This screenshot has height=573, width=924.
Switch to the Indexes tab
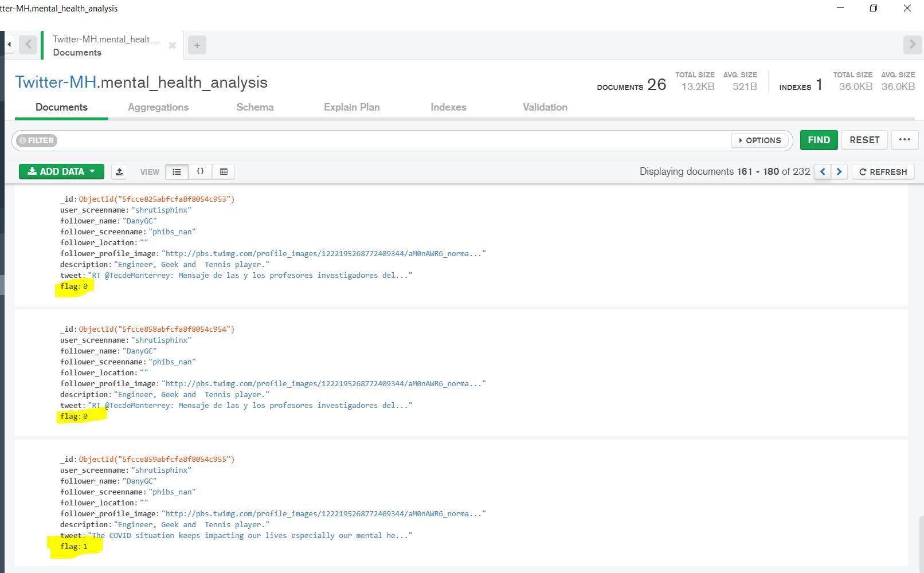click(448, 107)
